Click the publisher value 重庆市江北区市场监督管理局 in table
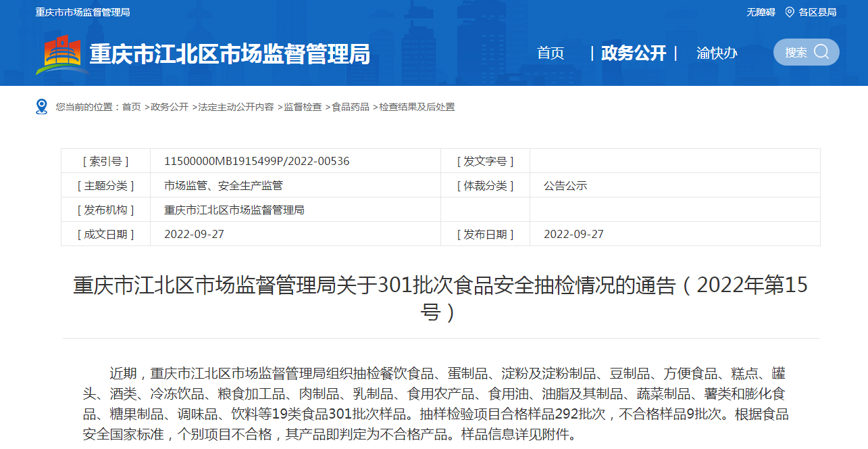This screenshot has height=449, width=868. [234, 210]
